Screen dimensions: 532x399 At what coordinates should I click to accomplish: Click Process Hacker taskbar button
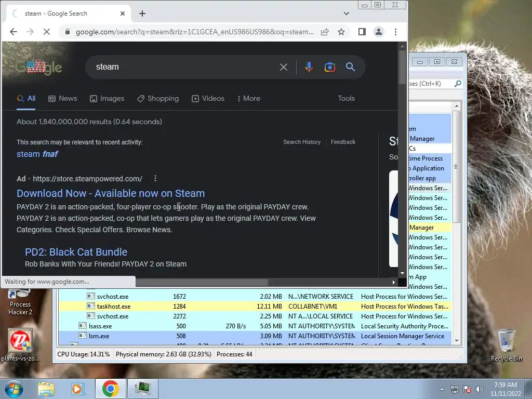coord(142,389)
